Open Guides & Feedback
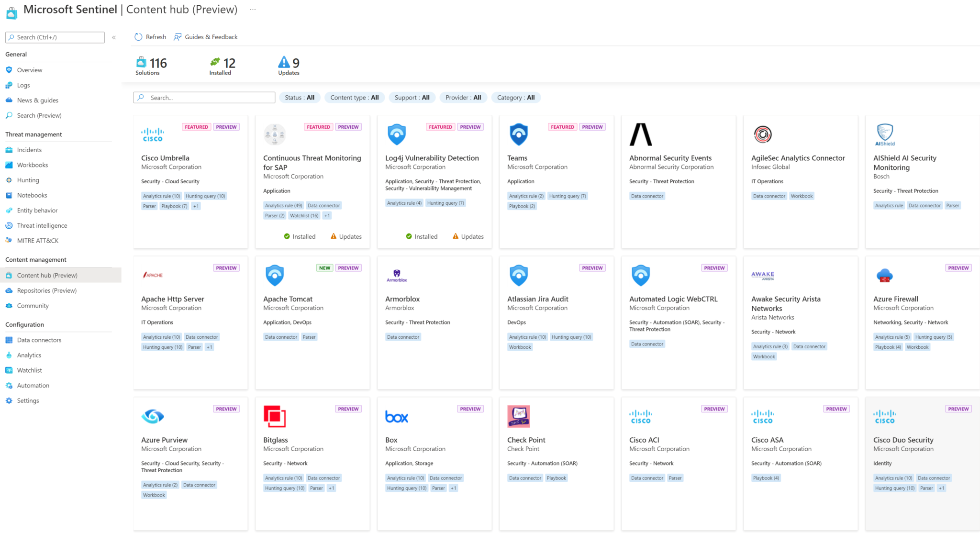 pos(205,37)
